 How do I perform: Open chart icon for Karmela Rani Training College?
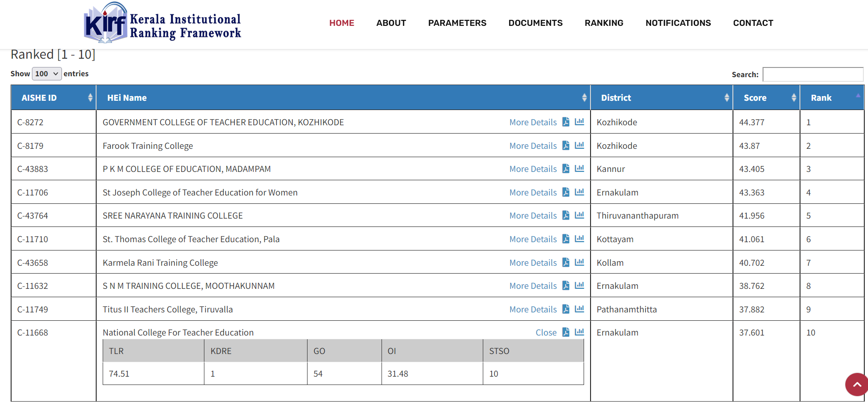point(579,262)
